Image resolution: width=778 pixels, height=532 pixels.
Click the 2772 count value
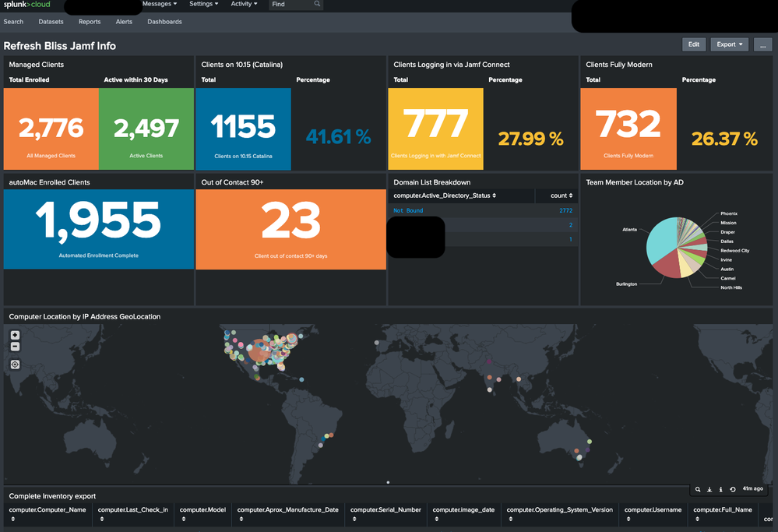point(565,210)
